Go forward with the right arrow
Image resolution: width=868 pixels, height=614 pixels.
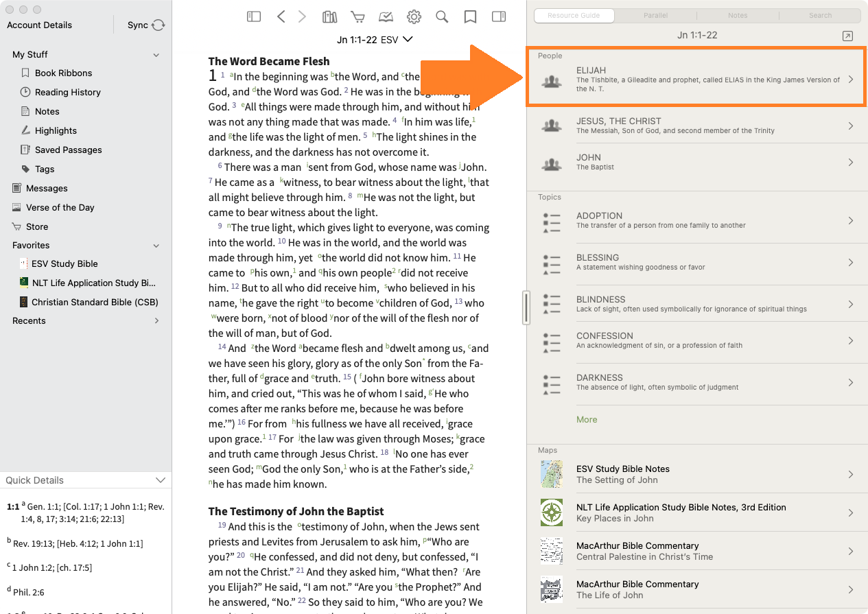tap(302, 17)
